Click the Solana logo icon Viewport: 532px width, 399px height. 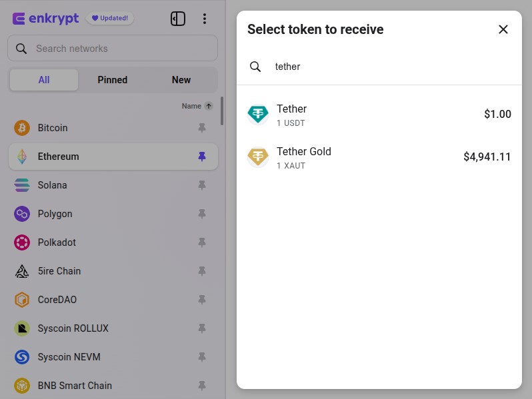22,185
